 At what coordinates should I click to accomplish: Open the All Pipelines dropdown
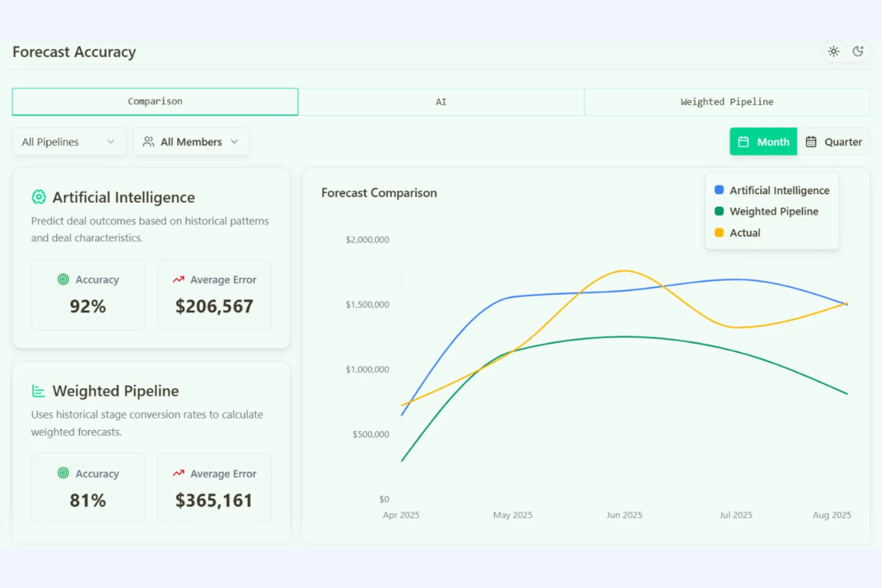[69, 141]
